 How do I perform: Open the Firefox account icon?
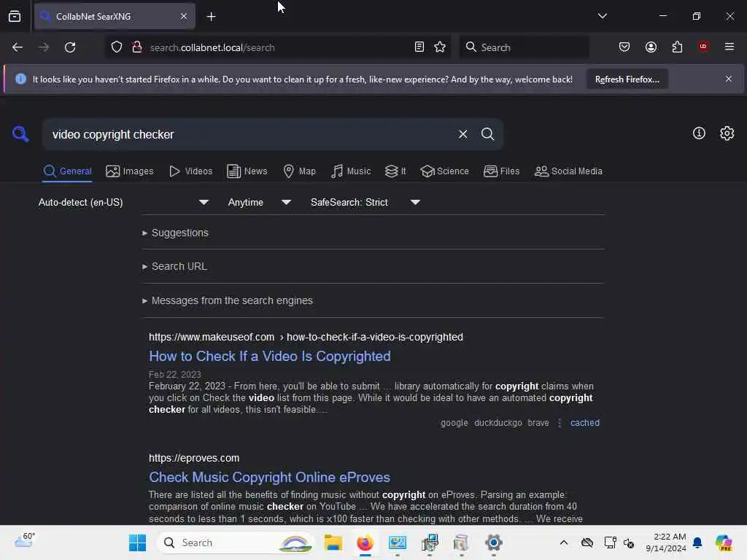pyautogui.click(x=651, y=47)
